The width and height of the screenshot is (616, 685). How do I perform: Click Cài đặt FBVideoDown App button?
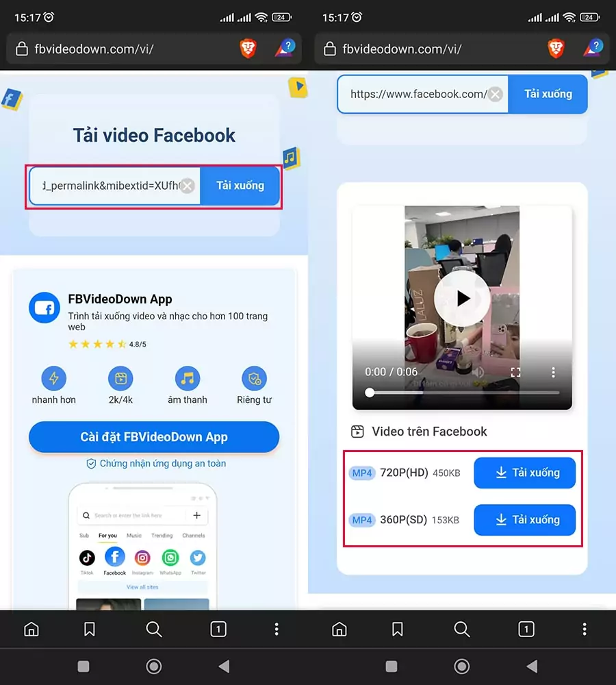154,437
